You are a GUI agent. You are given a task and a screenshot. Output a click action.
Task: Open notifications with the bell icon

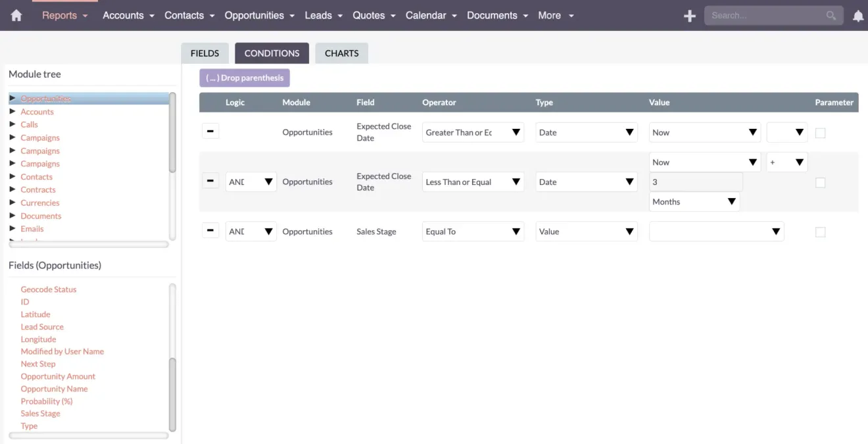[x=858, y=15]
